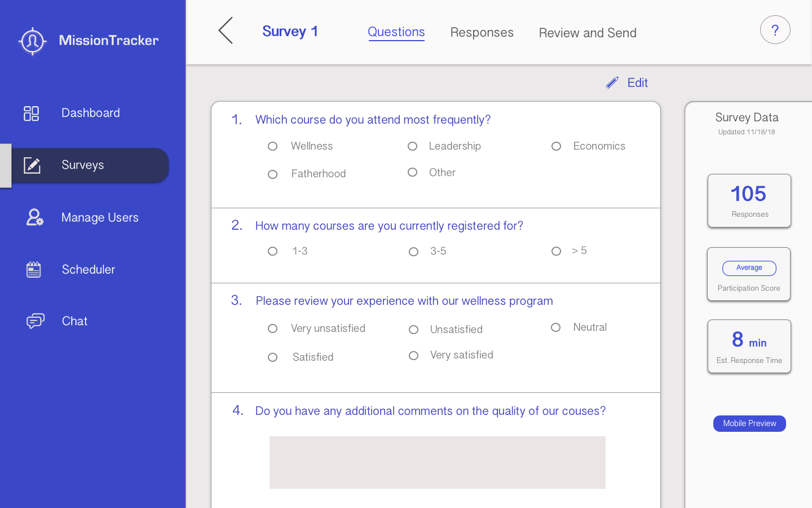Click the back arrow beside Survey 1

pyautogui.click(x=226, y=30)
